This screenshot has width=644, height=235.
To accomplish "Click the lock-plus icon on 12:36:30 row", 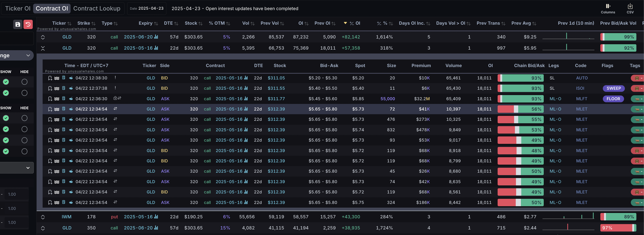I will click(115, 98).
